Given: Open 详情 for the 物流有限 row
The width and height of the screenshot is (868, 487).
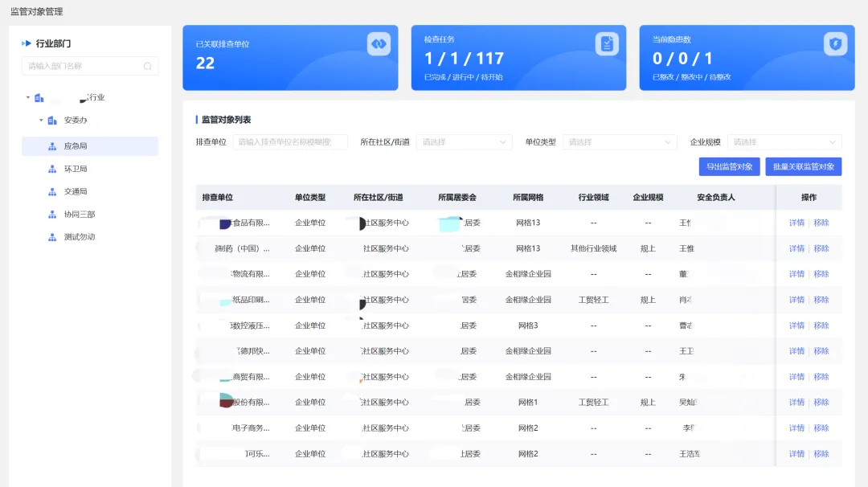Looking at the screenshot, I should tap(796, 274).
